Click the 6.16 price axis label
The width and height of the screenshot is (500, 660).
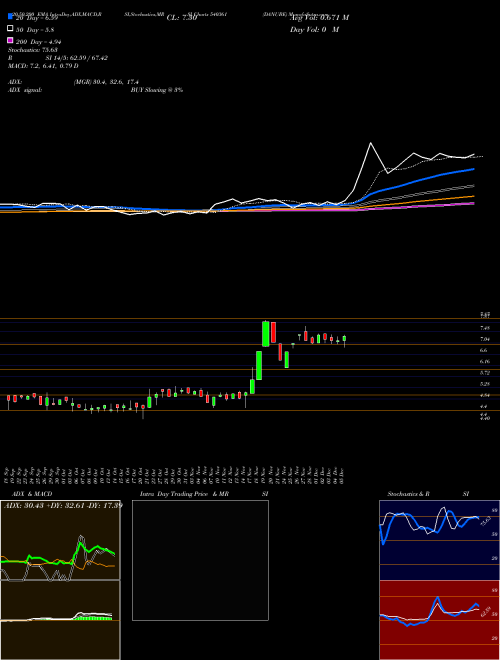tap(484, 361)
